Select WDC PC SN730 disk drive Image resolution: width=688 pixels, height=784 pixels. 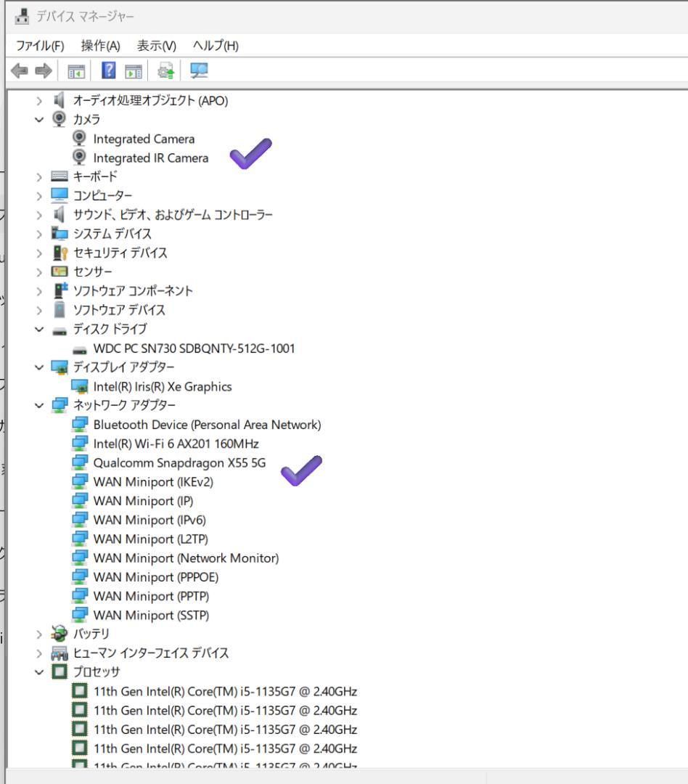click(194, 348)
